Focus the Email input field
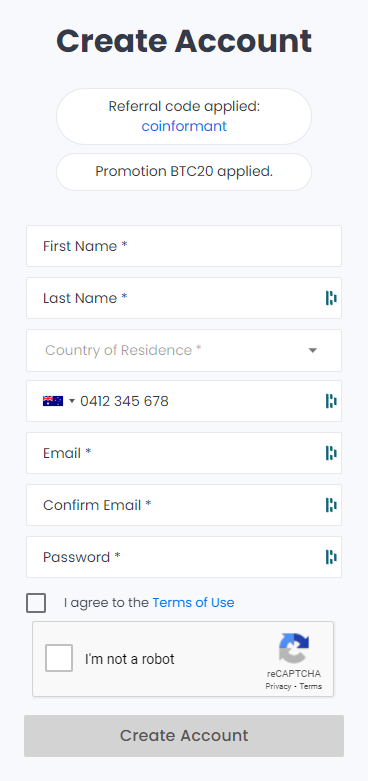The height and width of the screenshot is (781, 368). pos(184,453)
